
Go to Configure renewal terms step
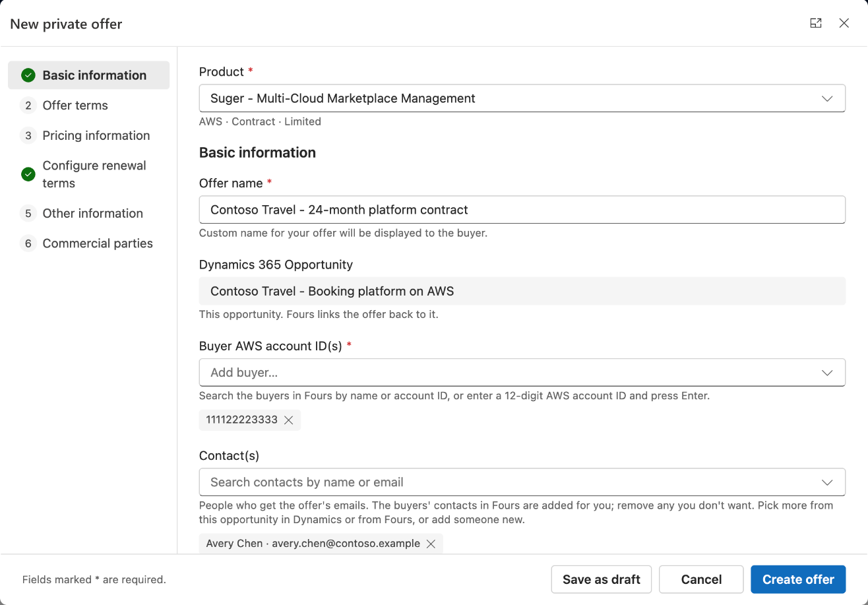88,174
